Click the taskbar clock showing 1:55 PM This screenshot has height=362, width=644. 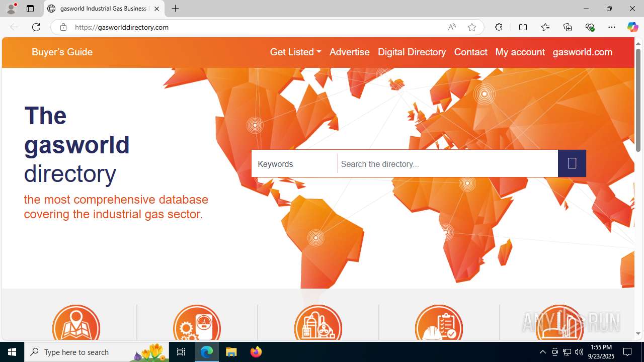pyautogui.click(x=602, y=352)
